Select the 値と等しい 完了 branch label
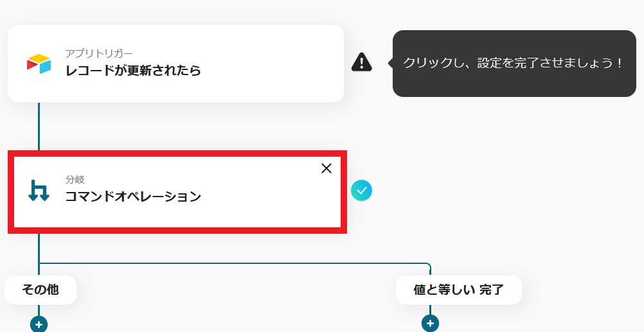The width and height of the screenshot is (644, 332). point(459,290)
